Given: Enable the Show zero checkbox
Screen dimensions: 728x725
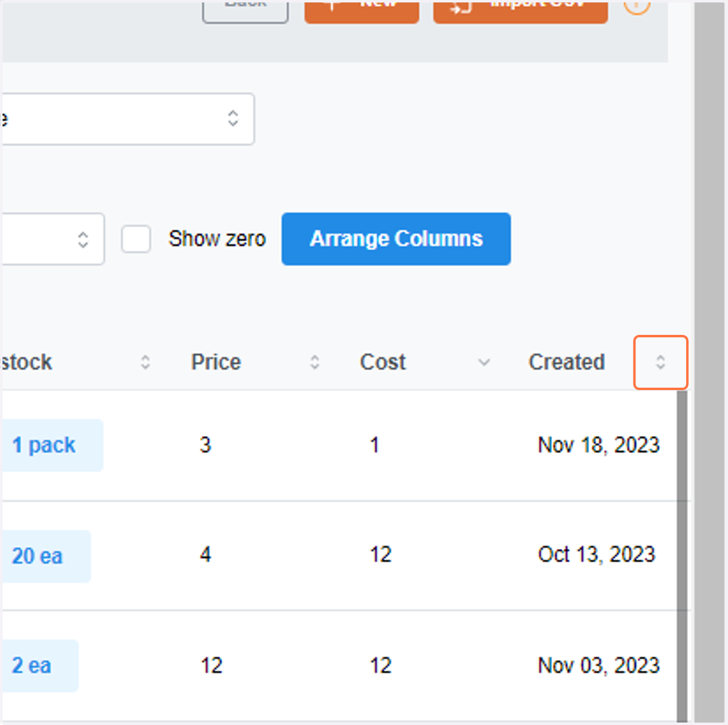Looking at the screenshot, I should point(136,239).
